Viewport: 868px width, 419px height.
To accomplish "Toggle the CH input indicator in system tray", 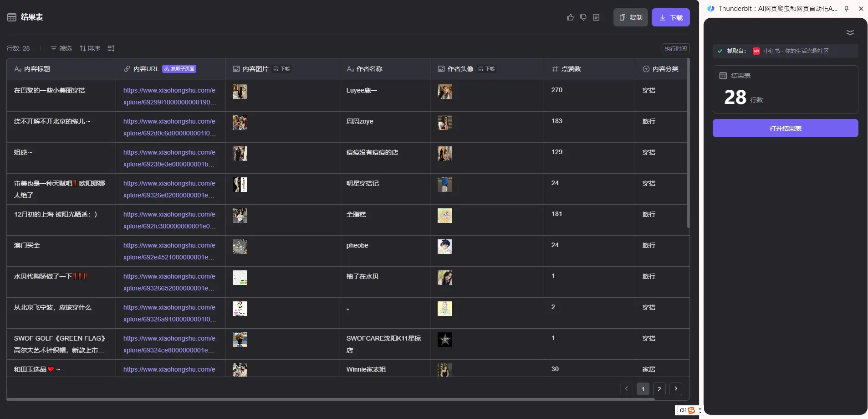I will pos(683,410).
